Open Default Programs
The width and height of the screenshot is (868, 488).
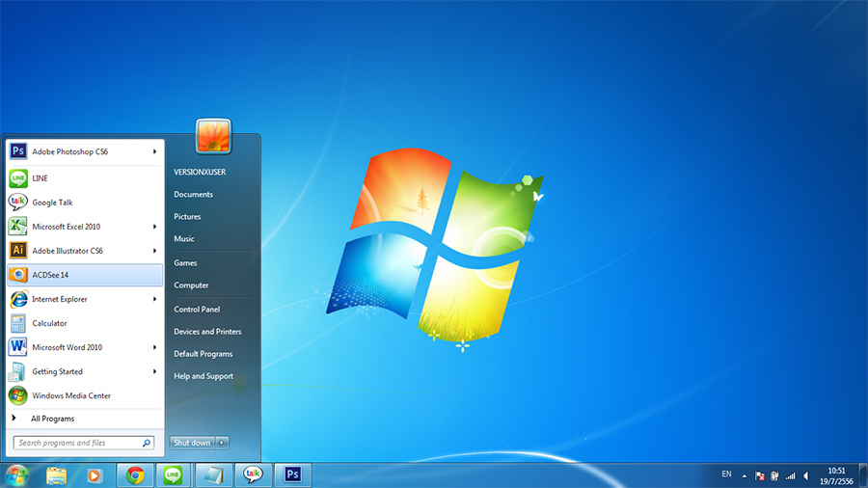(203, 354)
